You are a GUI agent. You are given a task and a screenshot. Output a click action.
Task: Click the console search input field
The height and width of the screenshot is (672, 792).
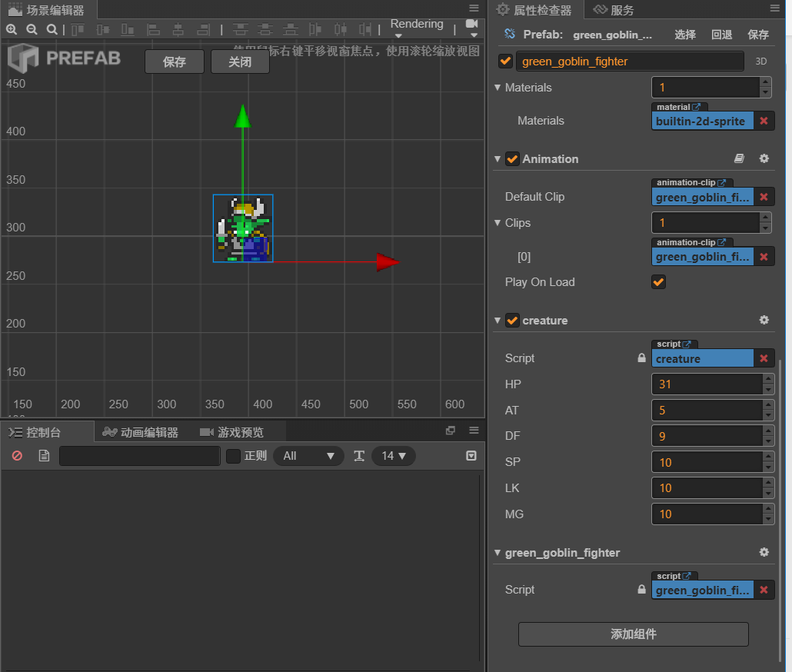140,456
